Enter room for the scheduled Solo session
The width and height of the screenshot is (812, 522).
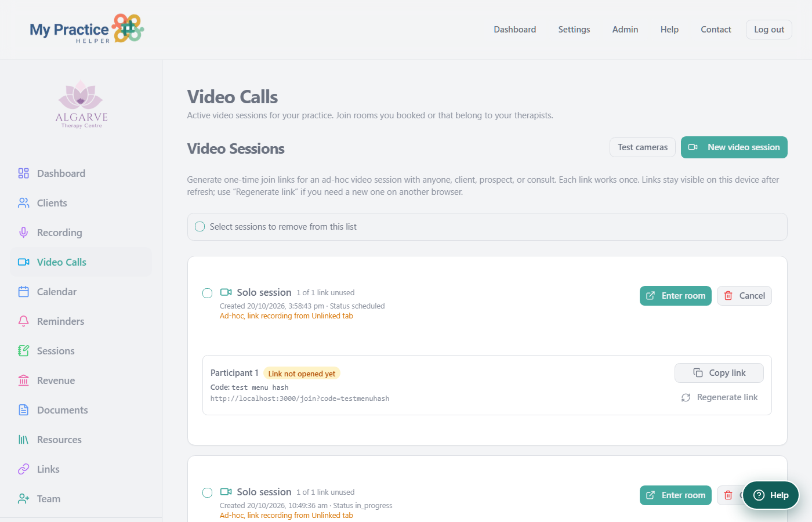tap(676, 296)
